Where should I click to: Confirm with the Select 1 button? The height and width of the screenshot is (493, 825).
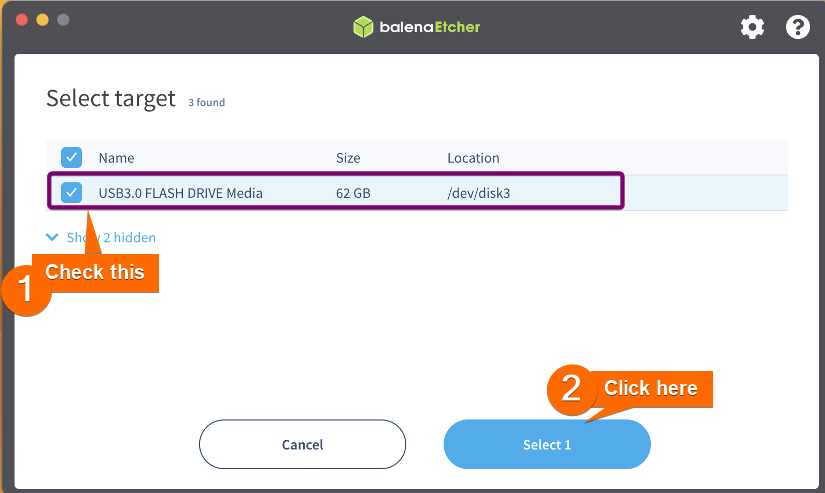coord(547,444)
